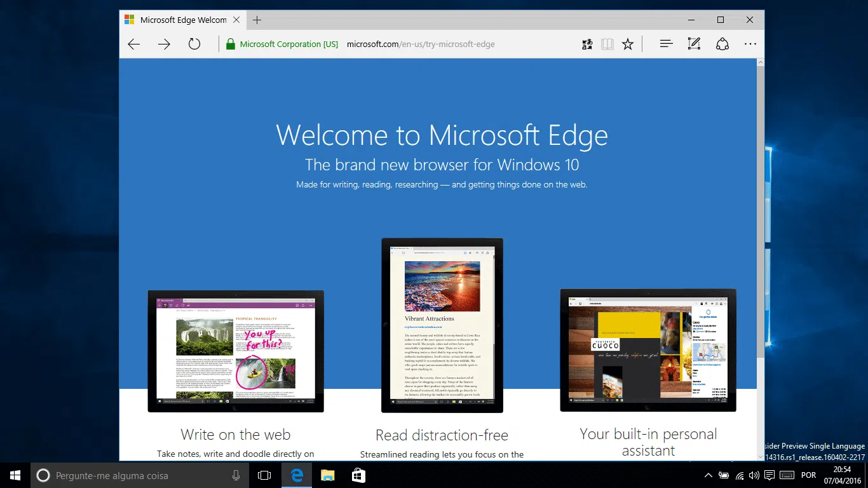868x488 pixels.
Task: Click the Microsoft logo tab favicon
Action: [x=129, y=20]
